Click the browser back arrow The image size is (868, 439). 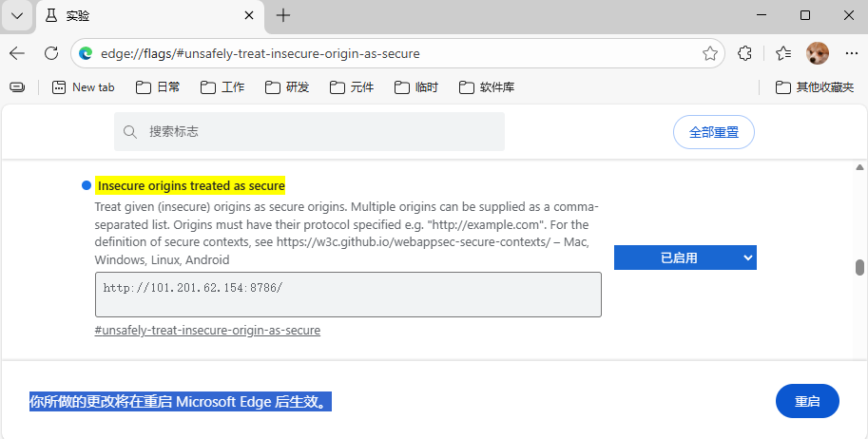tap(17, 53)
